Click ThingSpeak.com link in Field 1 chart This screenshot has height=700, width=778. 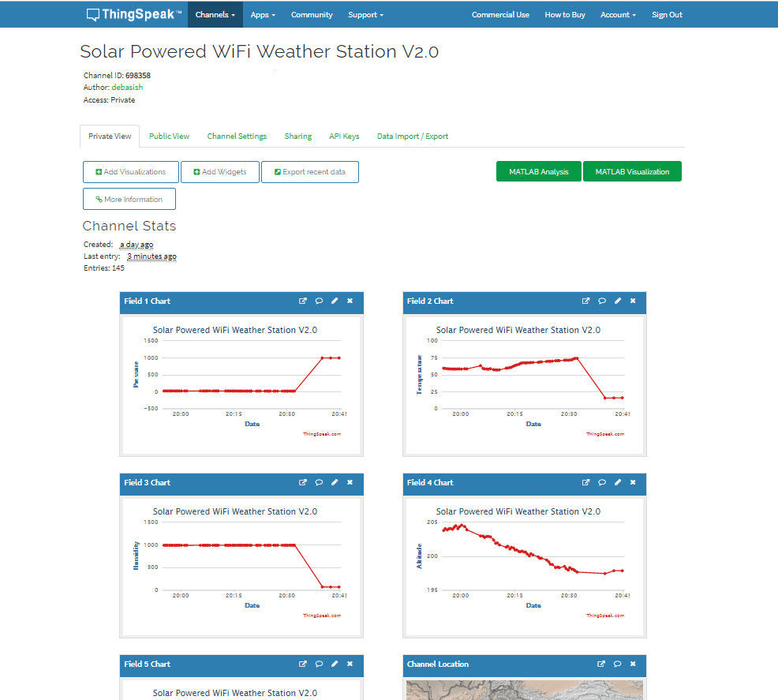click(322, 434)
